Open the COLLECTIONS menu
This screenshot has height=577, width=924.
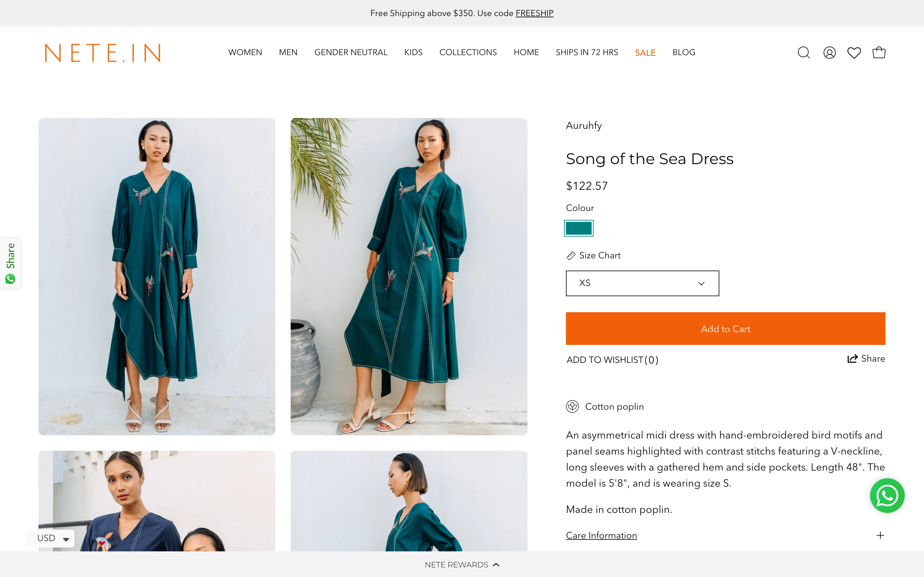tap(468, 52)
